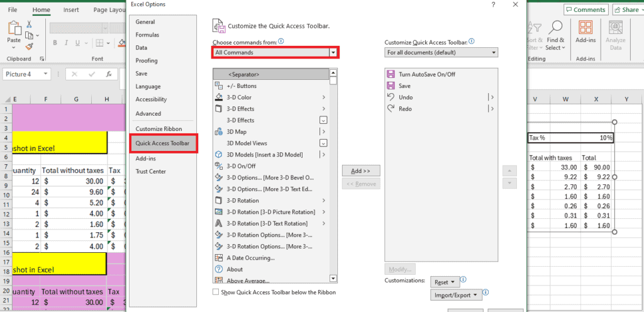The image size is (644, 312).
Task: Expand the 3-D Rotation submenu arrow
Action: (x=324, y=201)
